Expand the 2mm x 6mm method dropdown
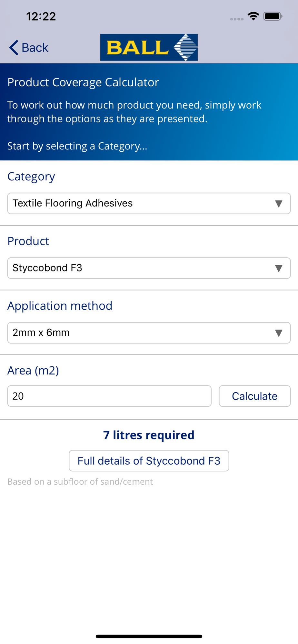The height and width of the screenshot is (644, 298). click(142, 333)
